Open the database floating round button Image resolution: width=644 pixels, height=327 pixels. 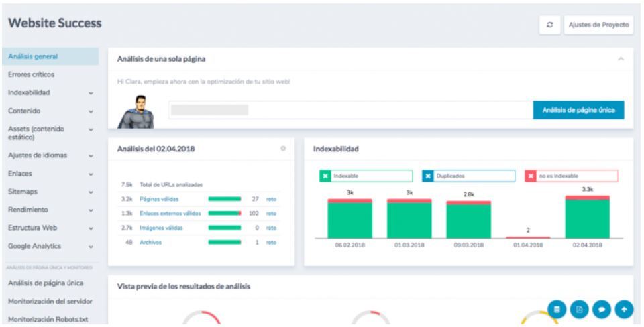click(x=557, y=310)
